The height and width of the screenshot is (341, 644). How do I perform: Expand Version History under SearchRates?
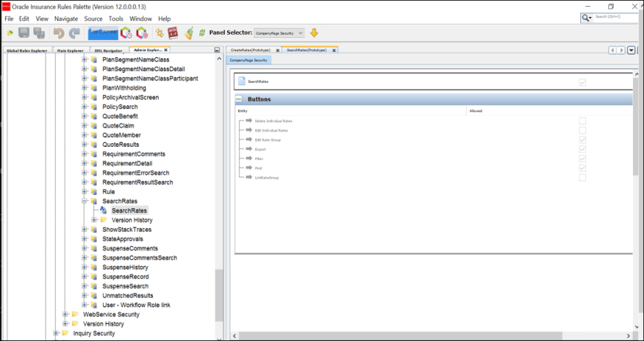pos(94,220)
